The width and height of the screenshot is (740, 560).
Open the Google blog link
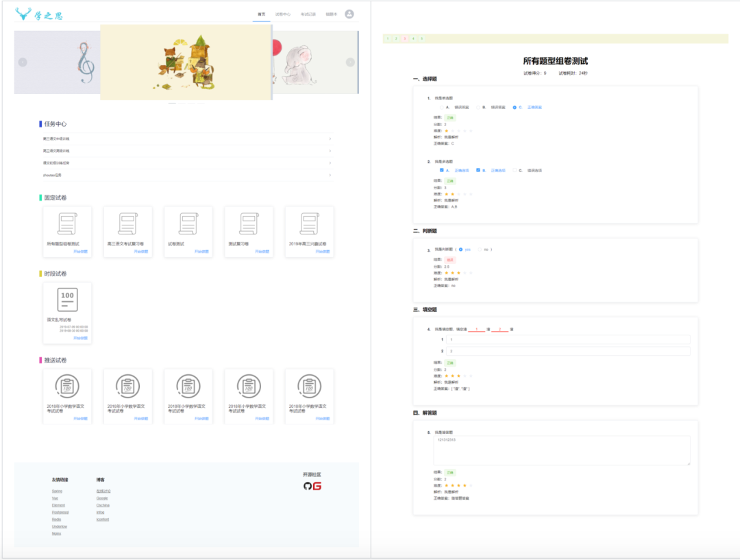click(x=102, y=498)
